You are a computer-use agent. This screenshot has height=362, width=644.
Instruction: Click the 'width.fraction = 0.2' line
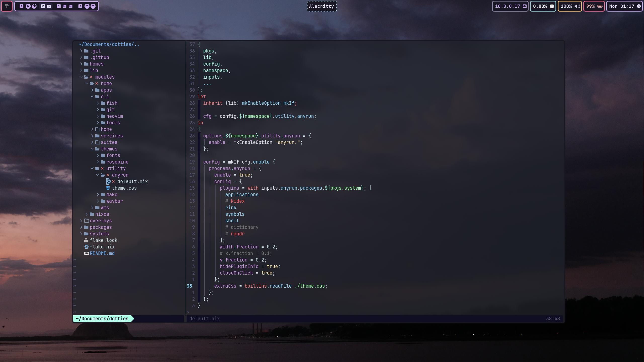pos(248,247)
